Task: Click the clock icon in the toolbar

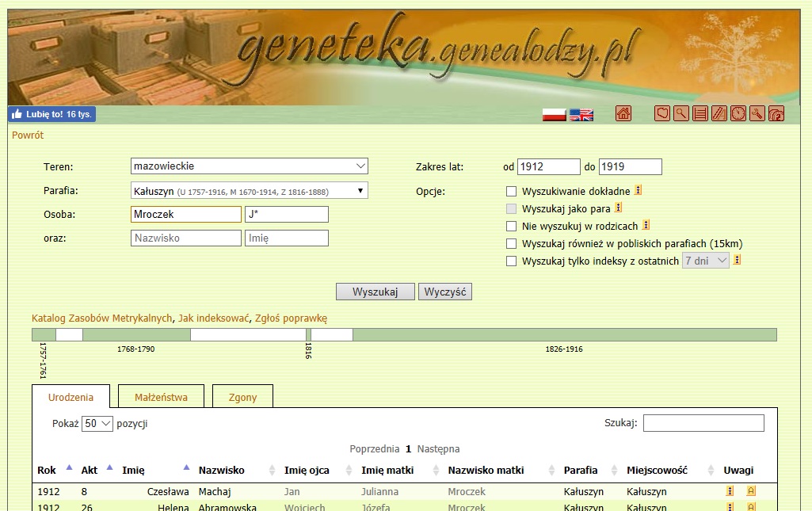Action: tap(738, 114)
